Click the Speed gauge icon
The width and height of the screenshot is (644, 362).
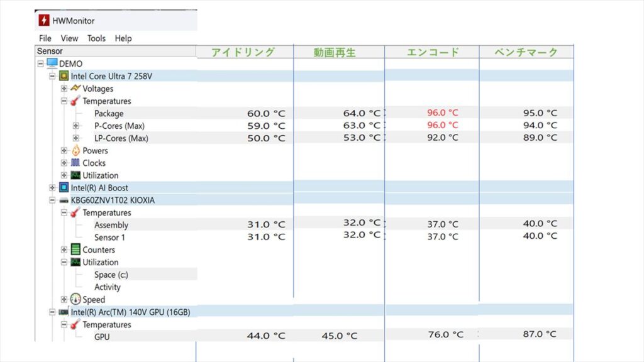coord(75,299)
